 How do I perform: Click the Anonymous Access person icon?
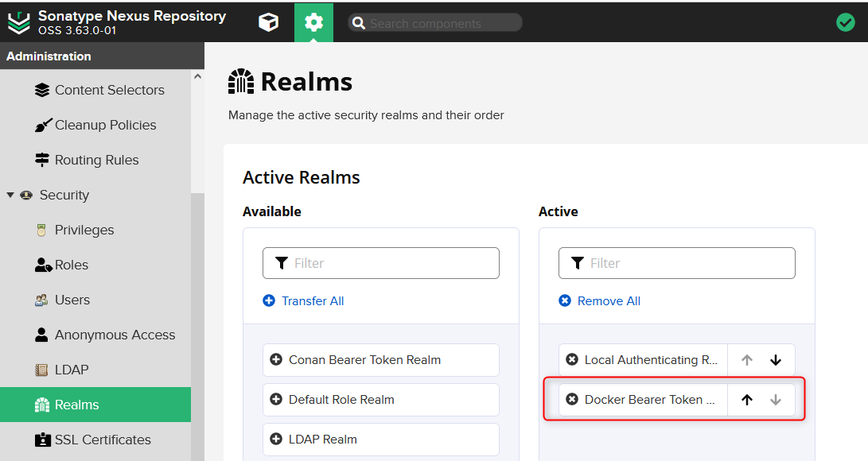coord(41,335)
